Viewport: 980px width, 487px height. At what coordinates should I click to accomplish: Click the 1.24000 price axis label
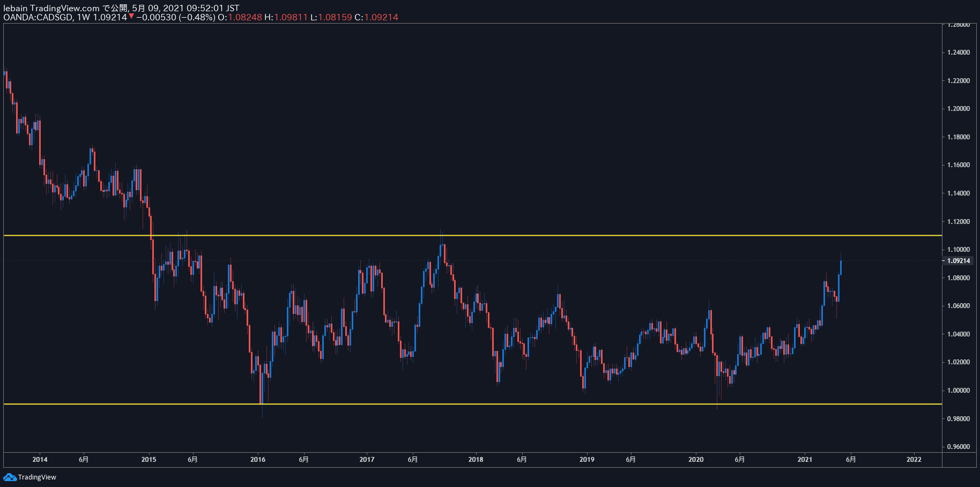(x=959, y=53)
